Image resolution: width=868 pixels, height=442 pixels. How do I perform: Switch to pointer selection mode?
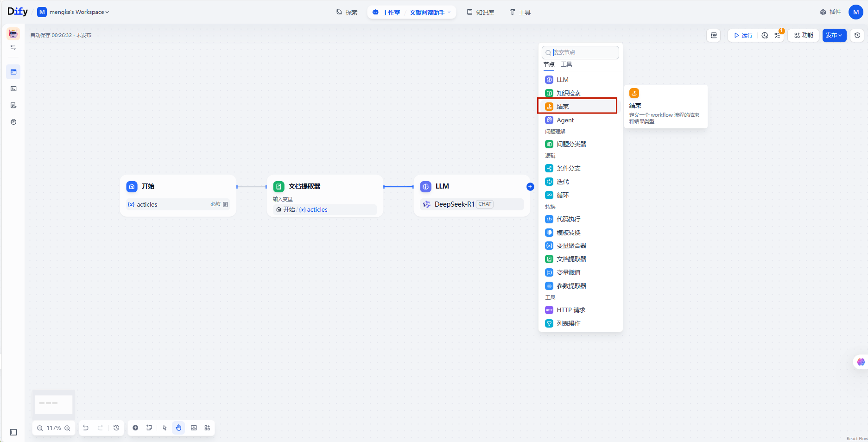165,428
